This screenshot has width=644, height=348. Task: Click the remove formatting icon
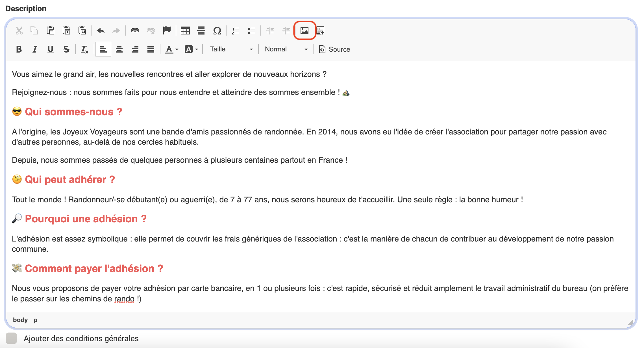pos(84,49)
